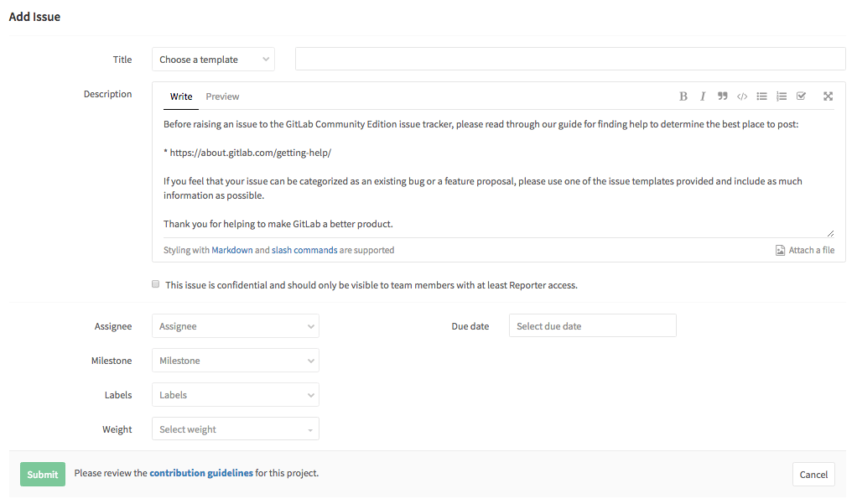Open the Choose a template dropdown
Screen dimensions: 857x504
click(213, 59)
